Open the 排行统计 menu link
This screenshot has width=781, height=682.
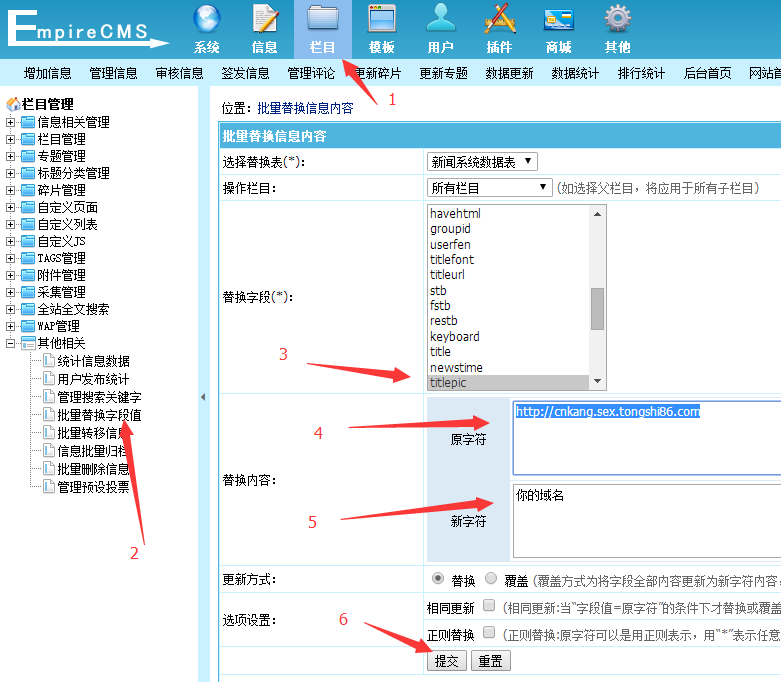641,73
